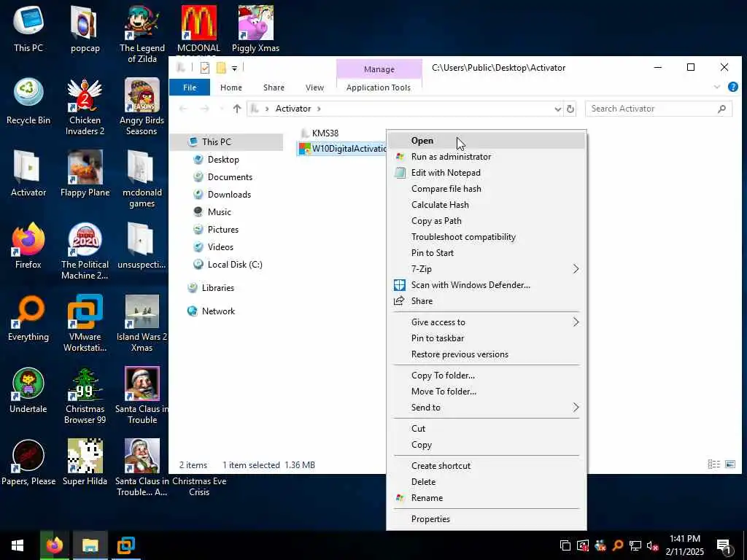Choose Troubleshoot compatibility
This screenshot has height=560, width=747.
click(486, 237)
